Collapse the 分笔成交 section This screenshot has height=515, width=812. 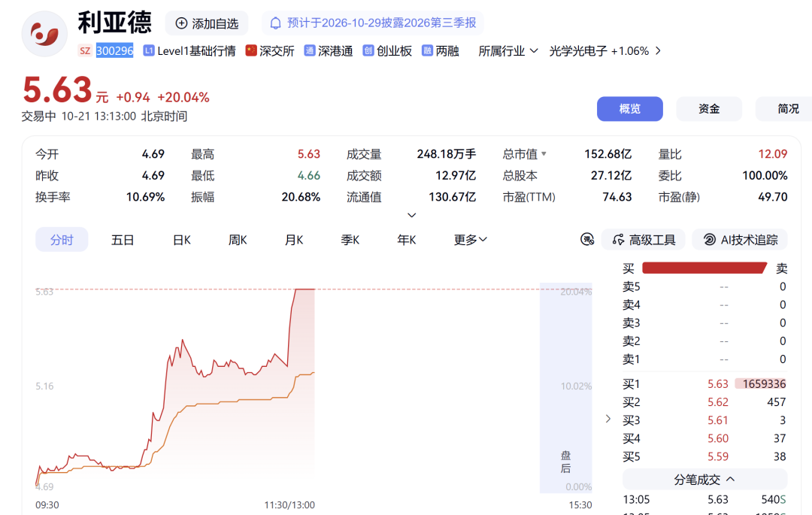704,479
